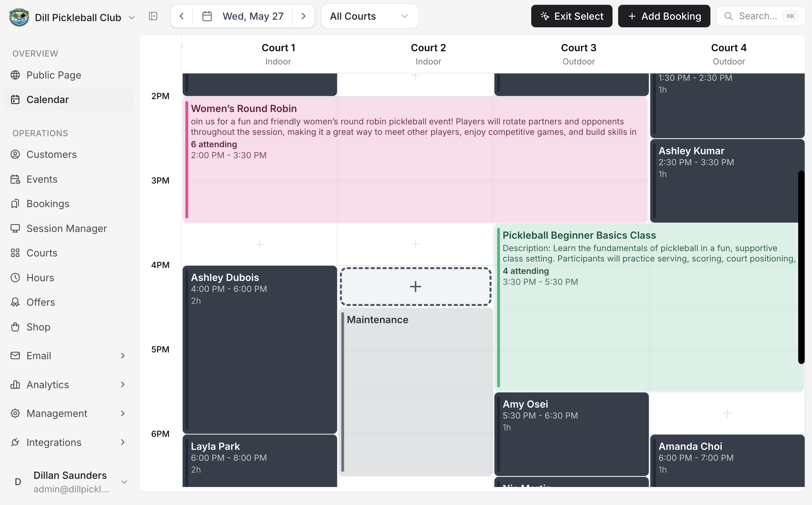Open Pickleball Beginner Basics Class event
812x505 pixels.
click(649, 307)
